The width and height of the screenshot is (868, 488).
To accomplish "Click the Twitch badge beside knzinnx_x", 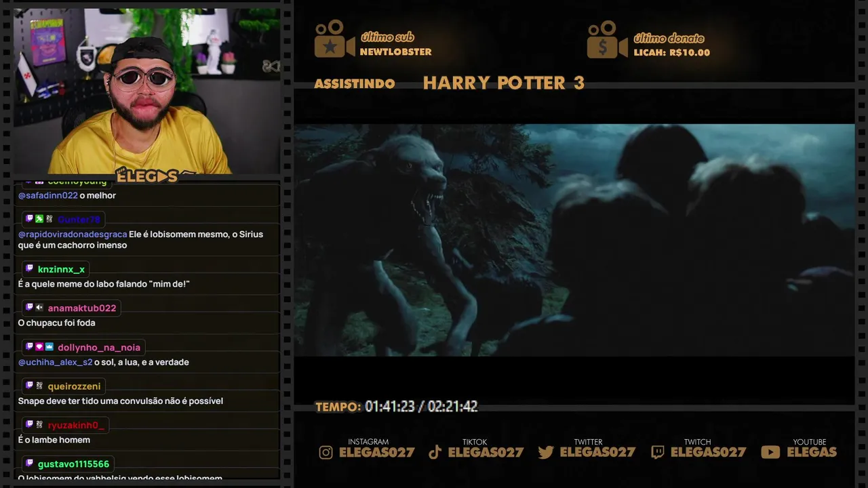I will [x=29, y=268].
